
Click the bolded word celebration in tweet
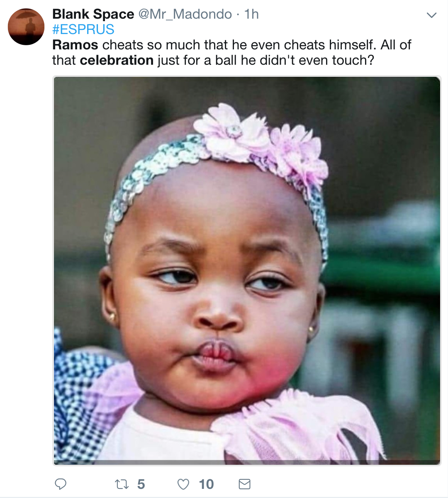[x=117, y=60]
